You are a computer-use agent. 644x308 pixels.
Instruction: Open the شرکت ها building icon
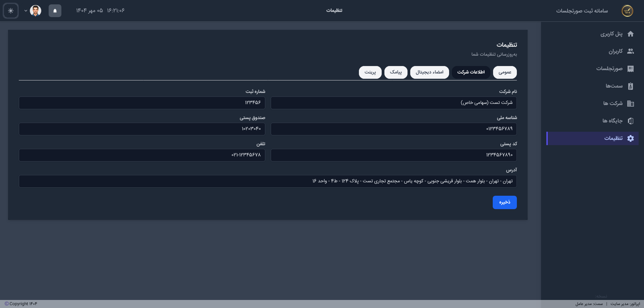click(630, 104)
